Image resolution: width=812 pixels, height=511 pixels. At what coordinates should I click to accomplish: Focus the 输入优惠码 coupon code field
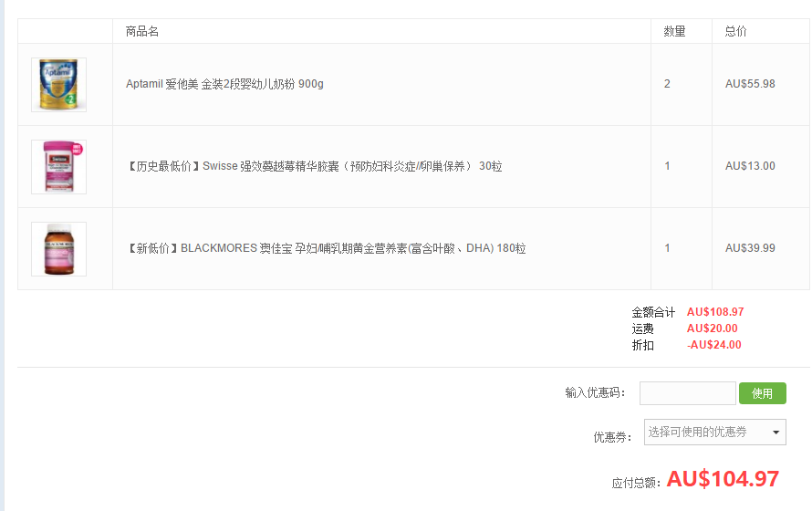click(687, 393)
